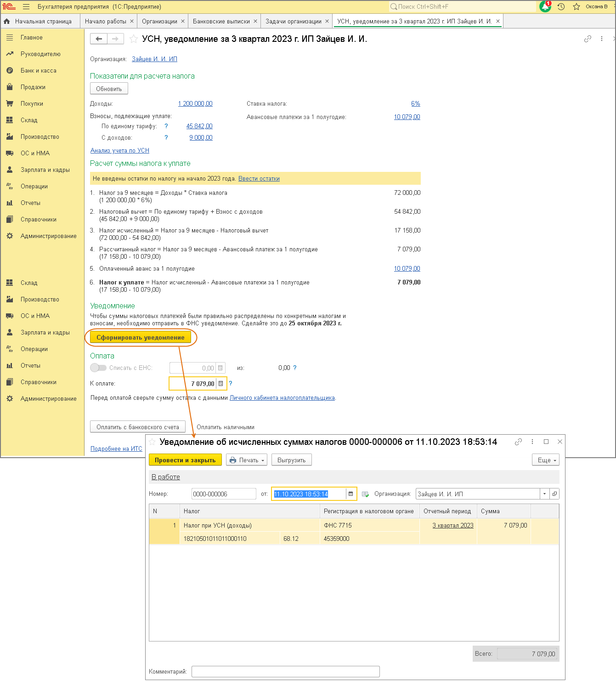Viewport: 616px width, 681px height.
Task: Get link to the Уведомление document
Action: [518, 442]
